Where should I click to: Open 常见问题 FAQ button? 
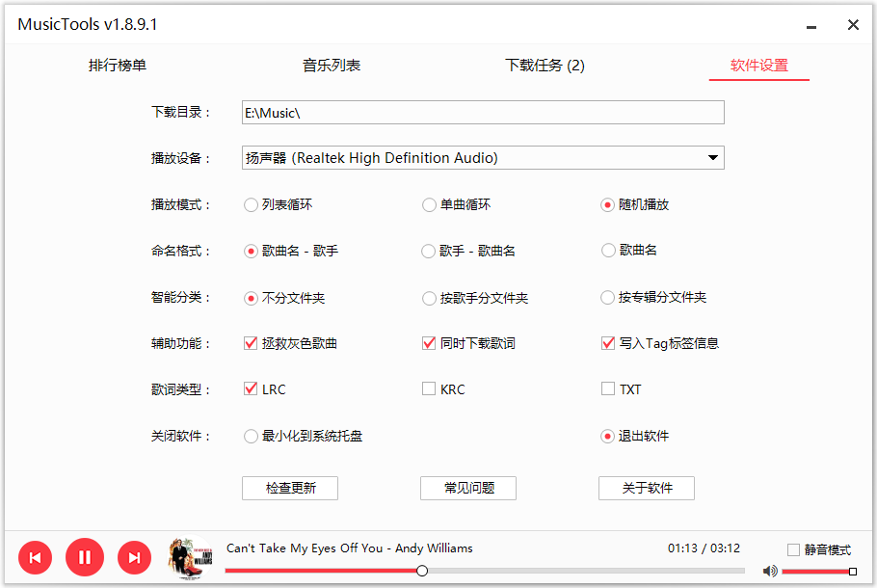(468, 488)
